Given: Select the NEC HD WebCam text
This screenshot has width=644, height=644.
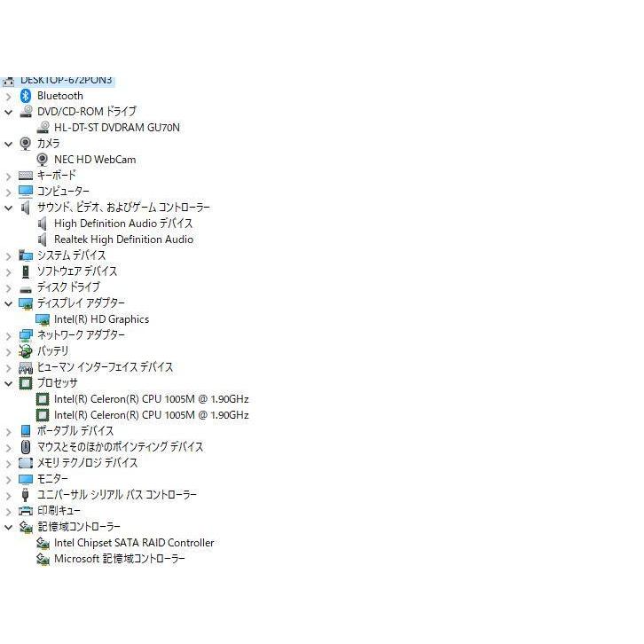Looking at the screenshot, I should pyautogui.click(x=95, y=160).
